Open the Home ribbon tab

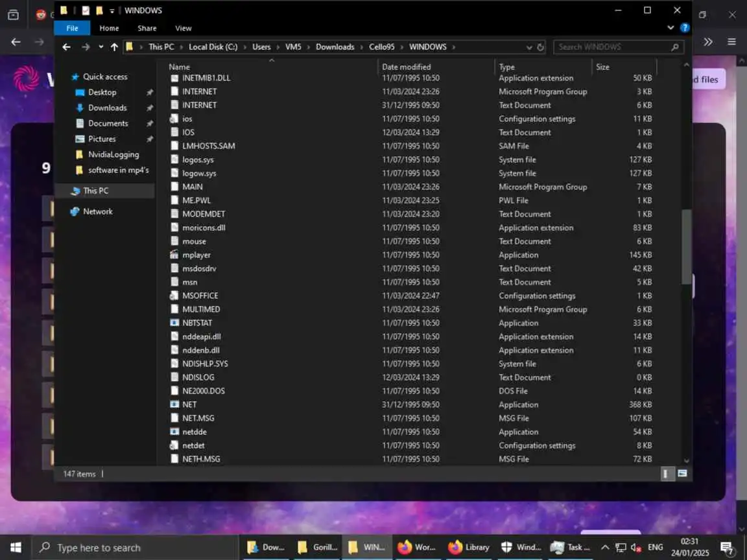pos(109,28)
